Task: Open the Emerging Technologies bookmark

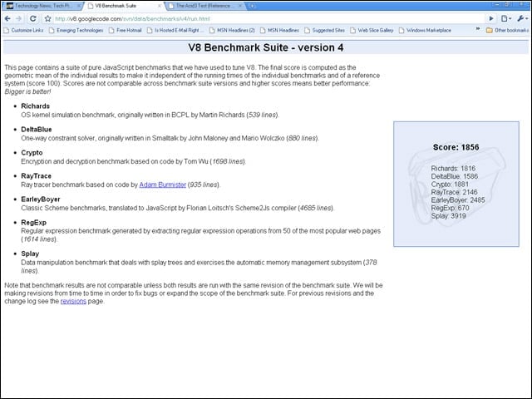Action: tap(76, 30)
